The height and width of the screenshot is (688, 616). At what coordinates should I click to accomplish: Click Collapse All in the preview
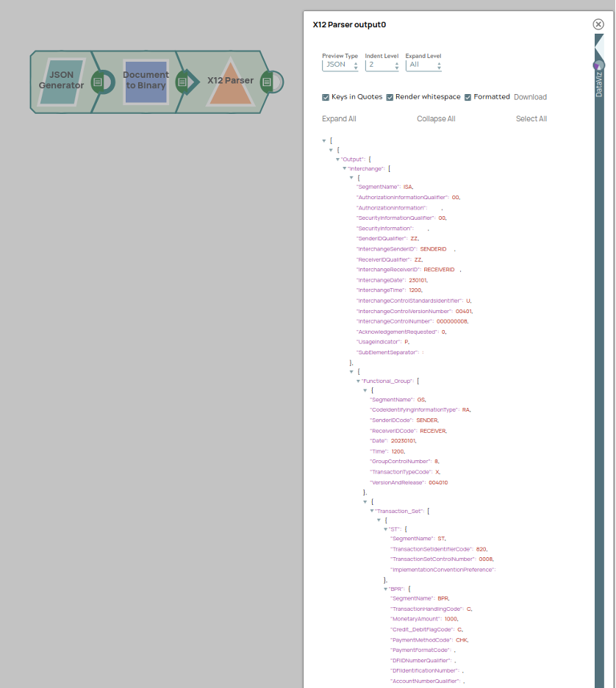(x=436, y=119)
